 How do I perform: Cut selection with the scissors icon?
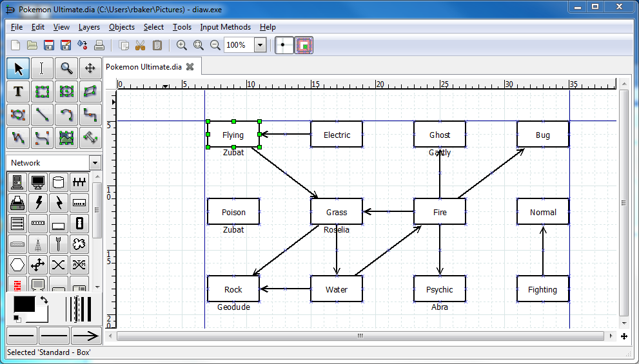(140, 45)
